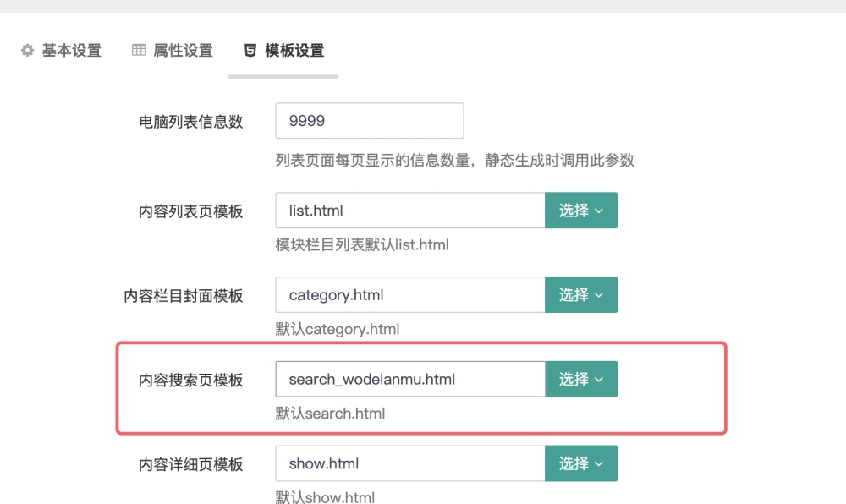This screenshot has height=504, width=846.
Task: Expand 选择 dropdown for search_wodelanmu.html template
Action: click(581, 379)
